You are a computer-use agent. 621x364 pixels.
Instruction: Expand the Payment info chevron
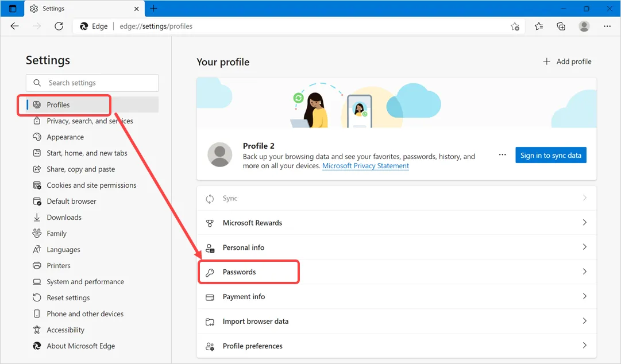click(x=584, y=296)
